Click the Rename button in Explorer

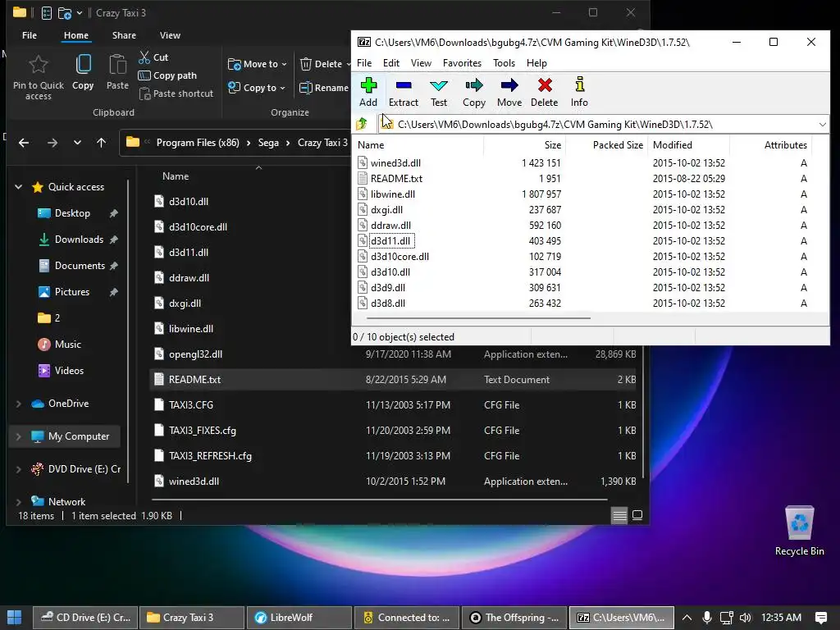[x=323, y=88]
